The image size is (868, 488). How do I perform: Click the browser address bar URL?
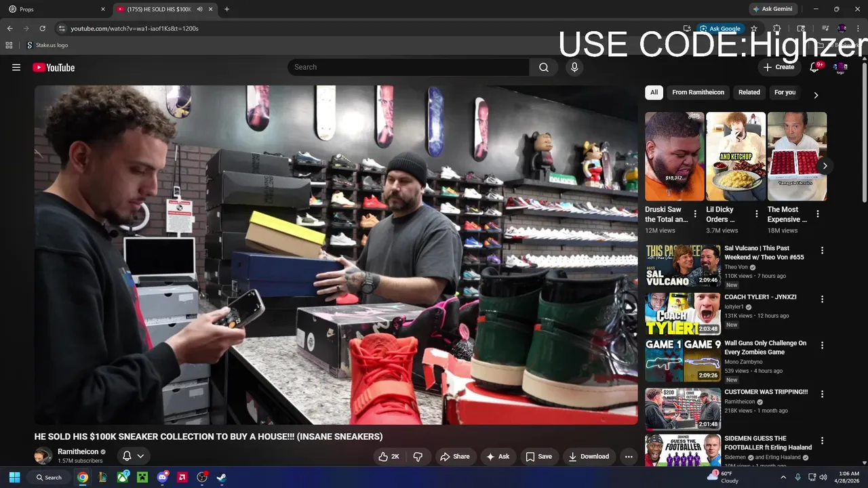tap(135, 28)
